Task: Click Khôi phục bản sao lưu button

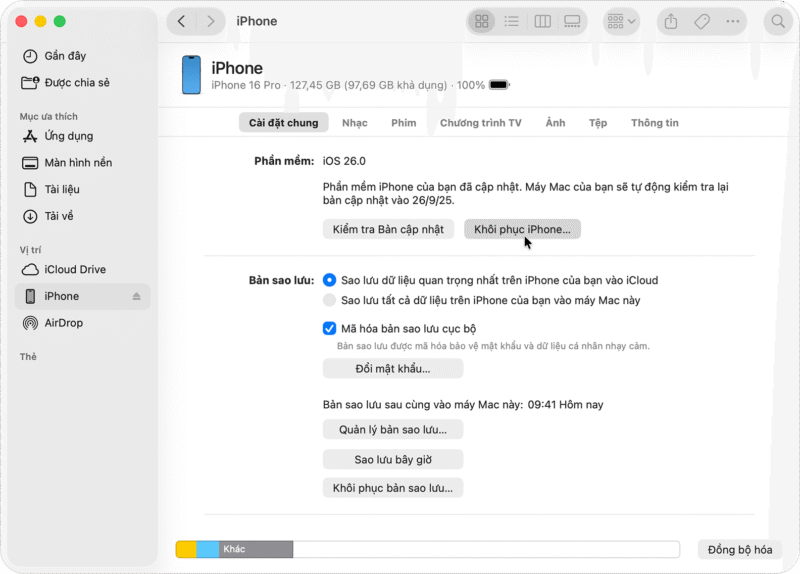Action: (393, 488)
